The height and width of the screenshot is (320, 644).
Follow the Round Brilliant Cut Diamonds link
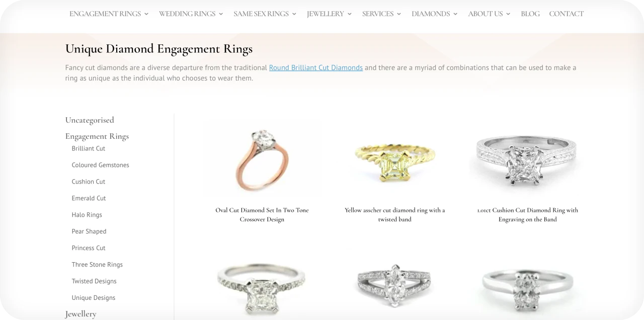pyautogui.click(x=316, y=67)
